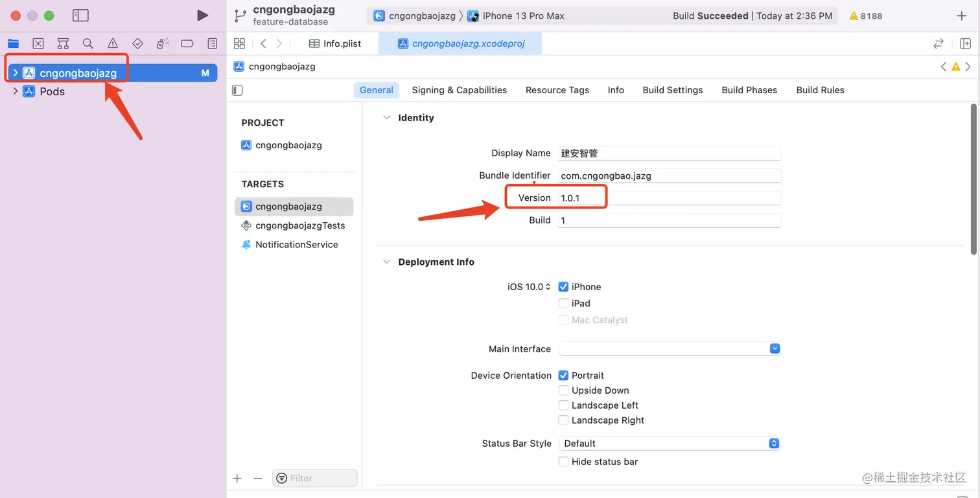The width and height of the screenshot is (980, 498).
Task: Open the Main Interface dropdown
Action: tap(670, 348)
